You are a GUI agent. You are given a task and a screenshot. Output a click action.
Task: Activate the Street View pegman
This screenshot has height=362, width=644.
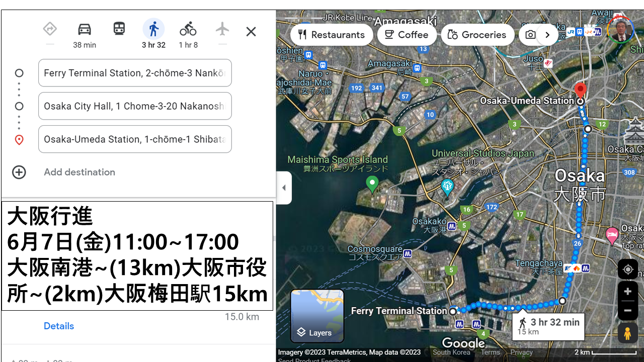628,333
